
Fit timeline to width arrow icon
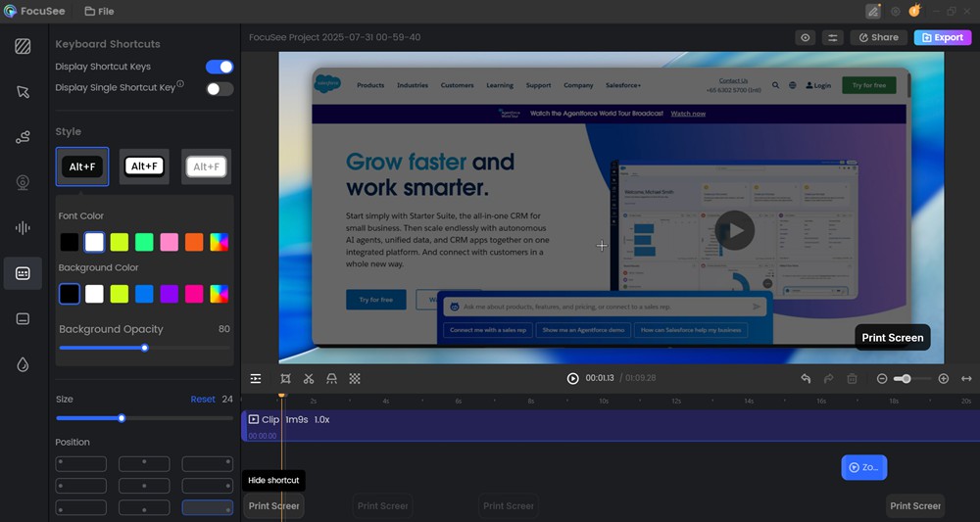(x=966, y=378)
